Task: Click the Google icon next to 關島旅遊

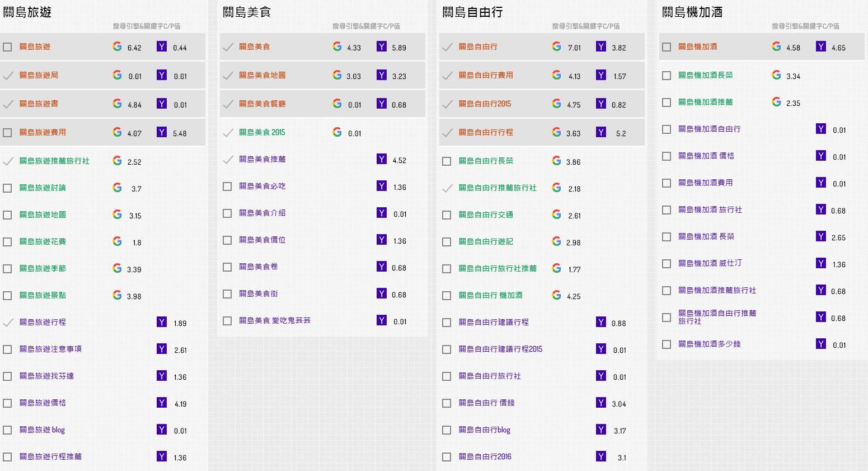Action: click(x=117, y=47)
